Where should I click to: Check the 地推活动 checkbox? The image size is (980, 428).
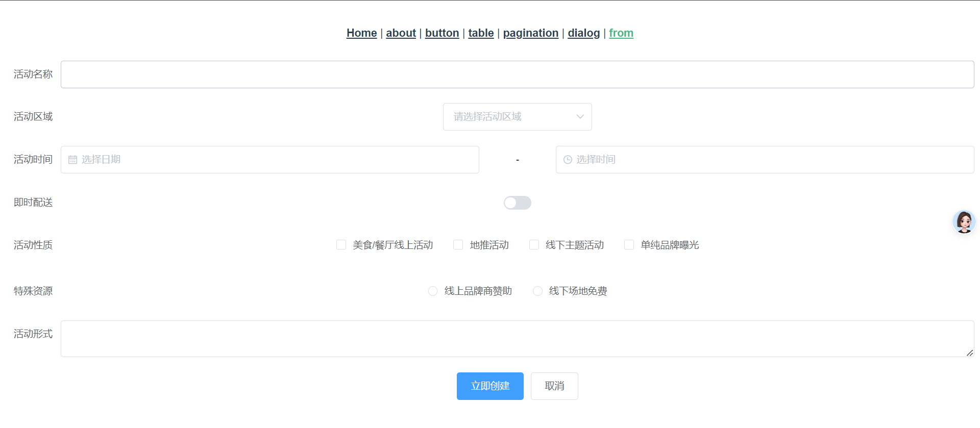(x=458, y=245)
